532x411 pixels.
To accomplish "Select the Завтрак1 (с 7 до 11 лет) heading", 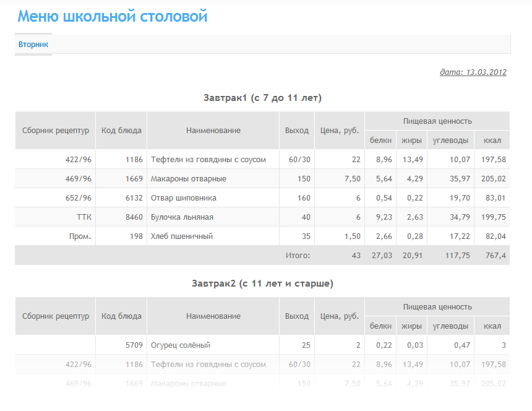I will click(262, 98).
